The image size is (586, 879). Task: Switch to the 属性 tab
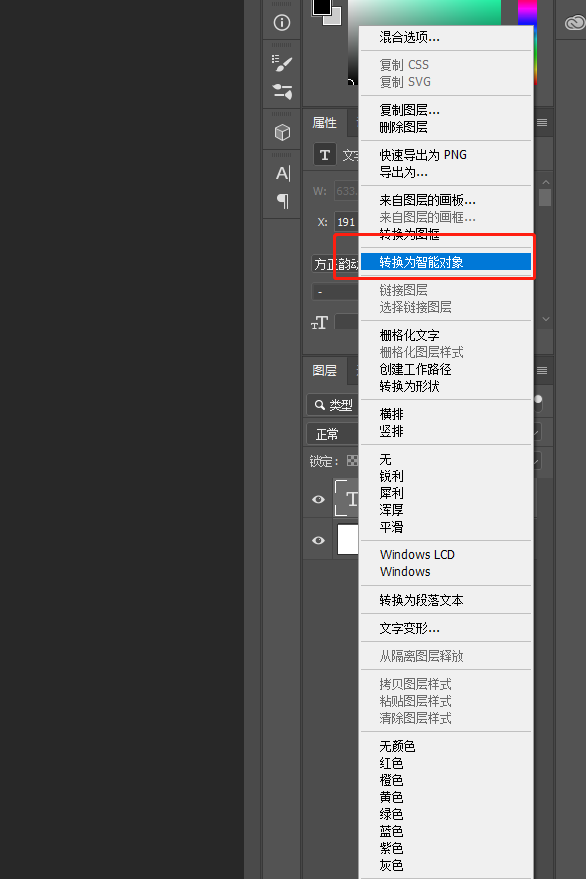(325, 123)
